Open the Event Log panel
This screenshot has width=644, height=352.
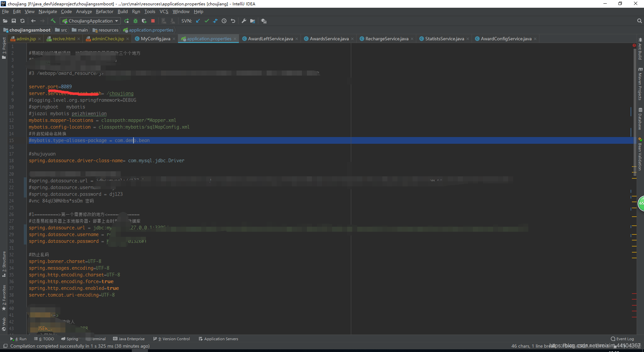(x=623, y=339)
